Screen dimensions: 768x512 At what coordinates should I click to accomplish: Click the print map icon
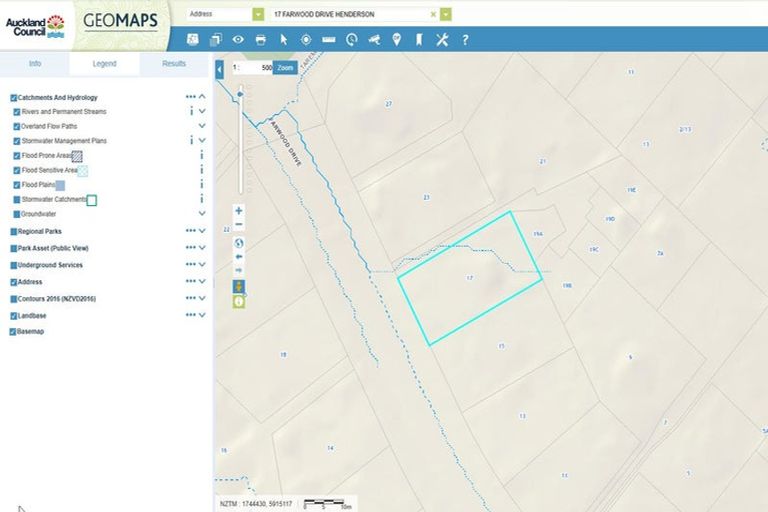[x=261, y=40]
